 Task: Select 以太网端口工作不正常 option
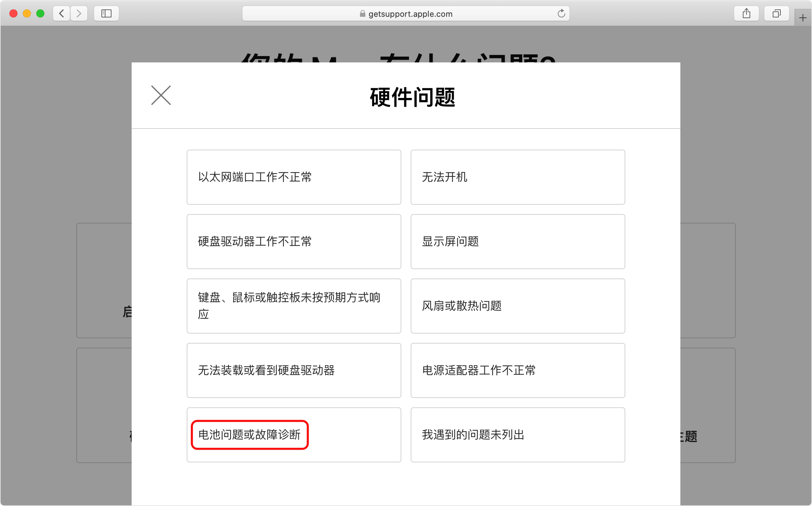pyautogui.click(x=294, y=177)
